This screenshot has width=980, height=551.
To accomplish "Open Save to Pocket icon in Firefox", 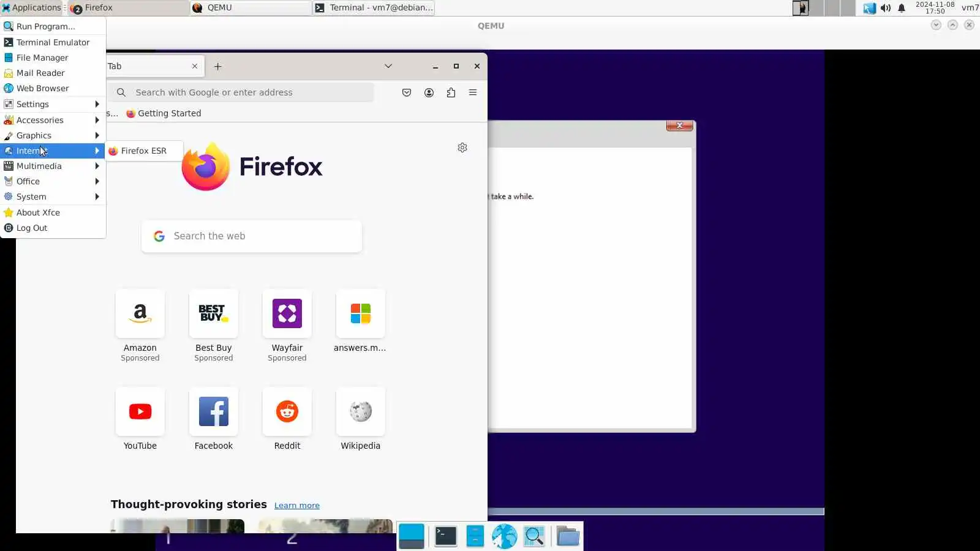I will point(407,92).
